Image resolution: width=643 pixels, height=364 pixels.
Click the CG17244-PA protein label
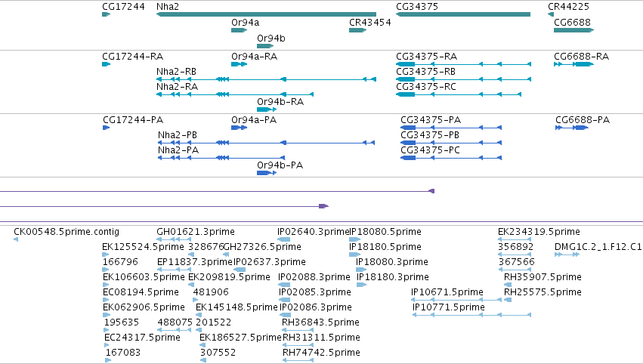pyautogui.click(x=133, y=120)
